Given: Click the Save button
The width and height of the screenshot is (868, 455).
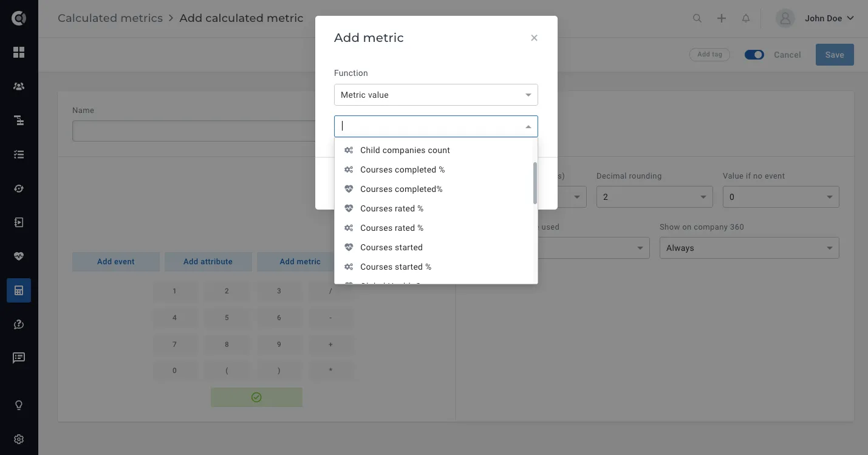Looking at the screenshot, I should click(x=835, y=55).
